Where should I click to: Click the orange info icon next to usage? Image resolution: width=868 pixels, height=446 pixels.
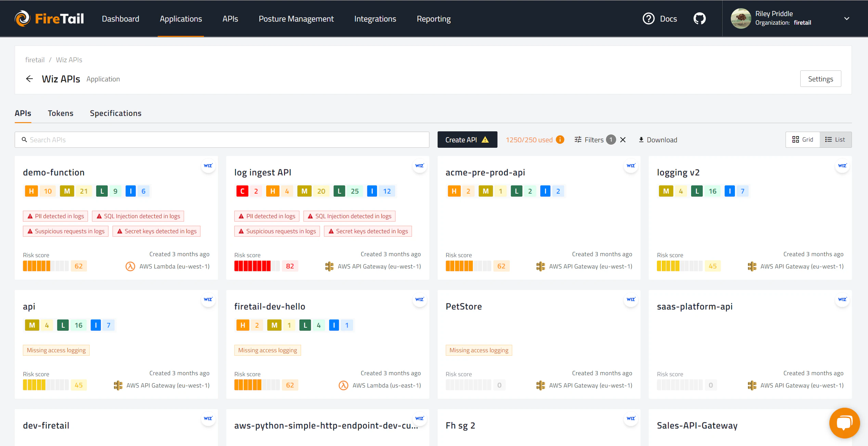[560, 140]
